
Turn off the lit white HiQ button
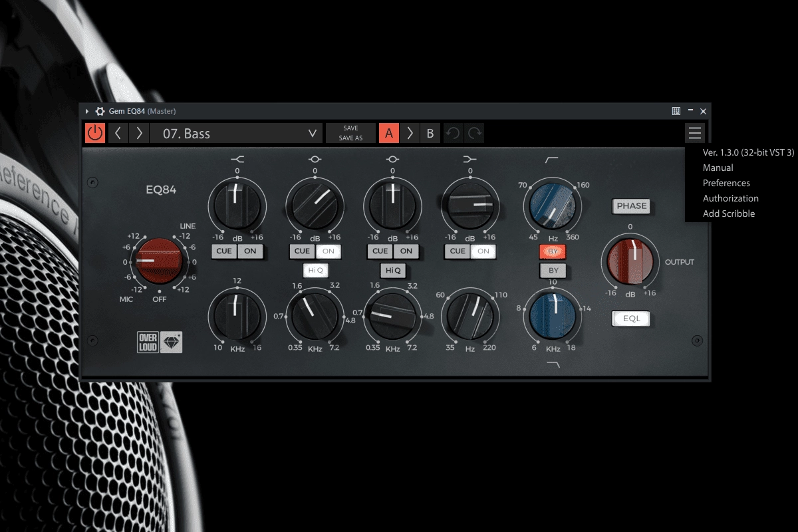point(315,270)
